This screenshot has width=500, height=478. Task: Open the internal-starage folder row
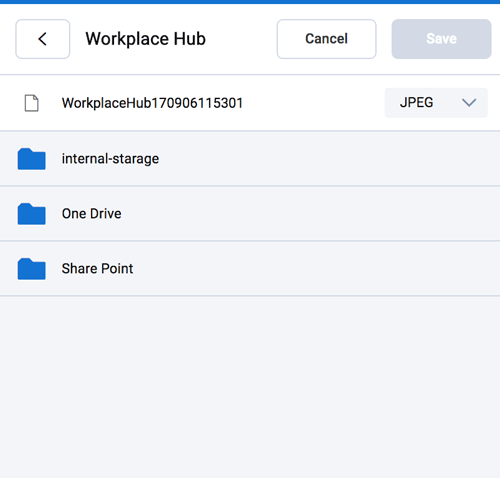click(x=250, y=158)
